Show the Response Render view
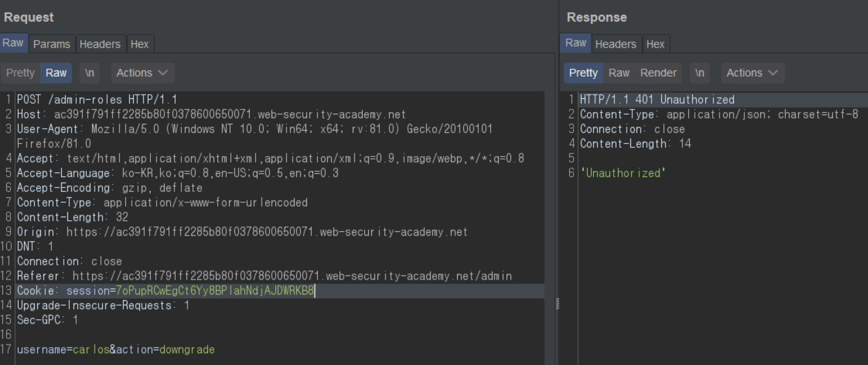Viewport: 868px width, 365px height. tap(658, 73)
